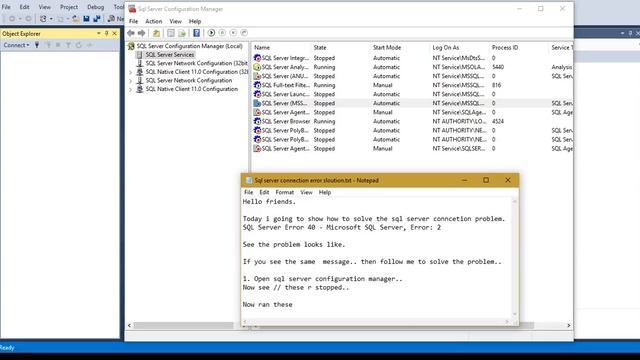This screenshot has height=360, width=640.
Task: Expand the SQL Server Network Configuration node chevron
Action: tap(131, 80)
